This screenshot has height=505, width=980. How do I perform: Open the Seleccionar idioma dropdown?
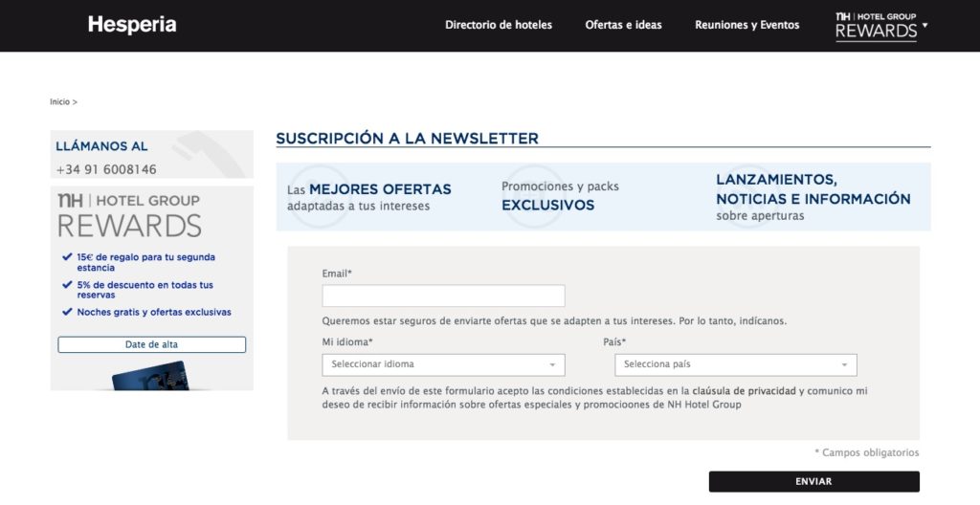(x=443, y=364)
